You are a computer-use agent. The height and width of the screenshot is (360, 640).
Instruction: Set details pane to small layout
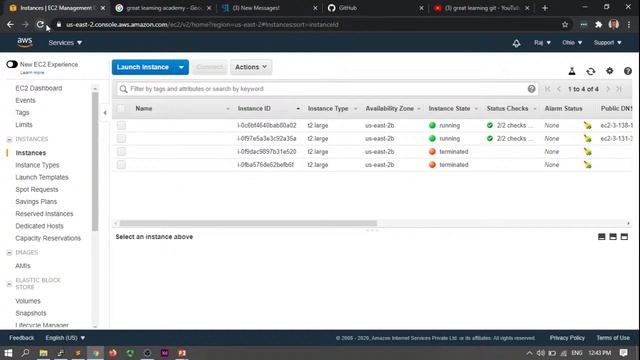pos(601,237)
